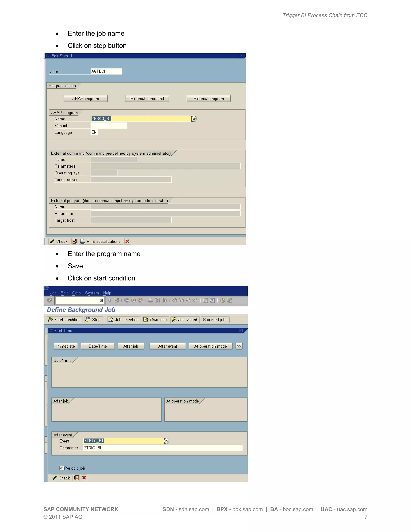This screenshot has height=532, width=411.
Task: Click the Last Page icon
Action: tap(195, 300)
